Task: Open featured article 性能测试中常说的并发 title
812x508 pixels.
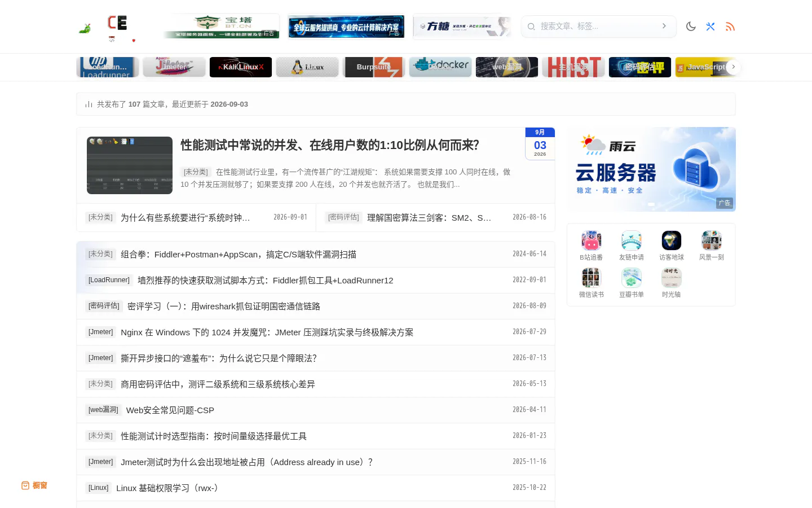Action: click(x=330, y=145)
